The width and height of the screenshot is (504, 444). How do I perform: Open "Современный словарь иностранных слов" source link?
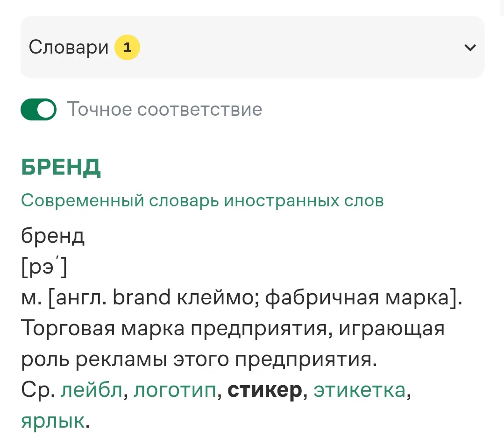pyautogui.click(x=202, y=200)
